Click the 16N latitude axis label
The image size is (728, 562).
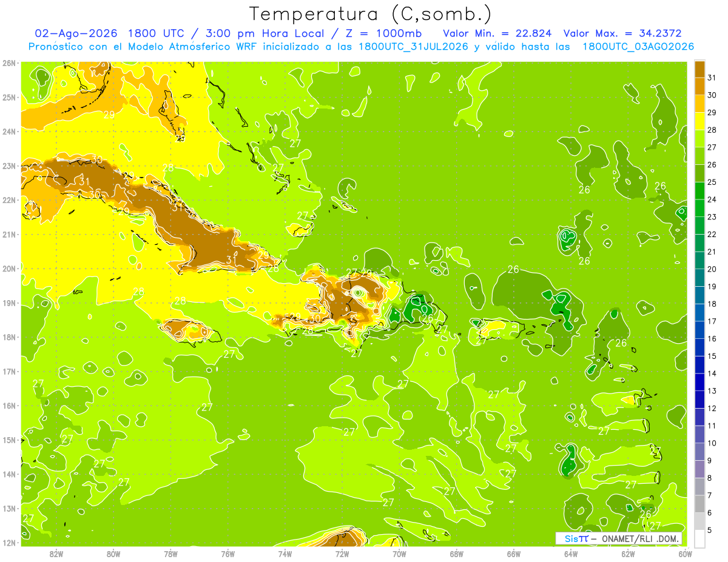(x=8, y=406)
